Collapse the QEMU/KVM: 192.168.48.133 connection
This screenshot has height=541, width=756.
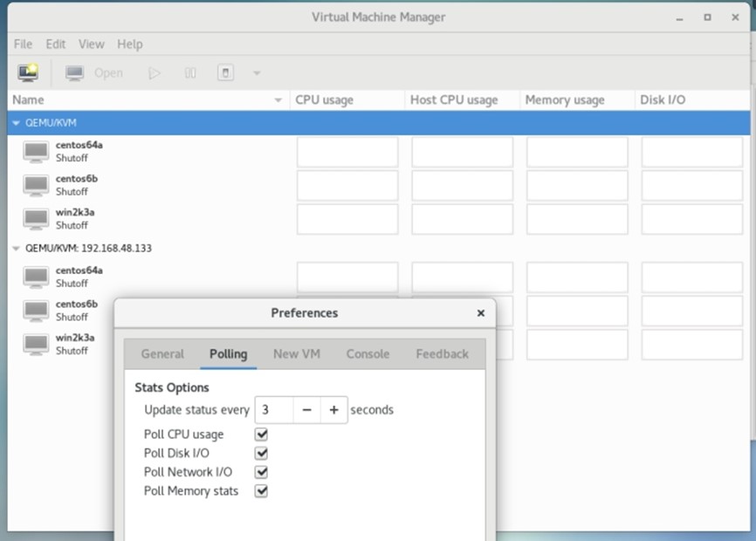[x=16, y=249]
